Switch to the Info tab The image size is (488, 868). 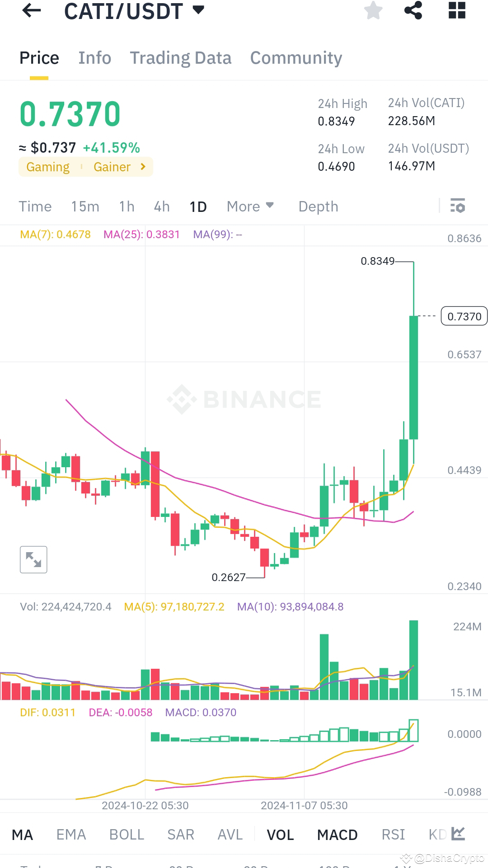(x=94, y=58)
